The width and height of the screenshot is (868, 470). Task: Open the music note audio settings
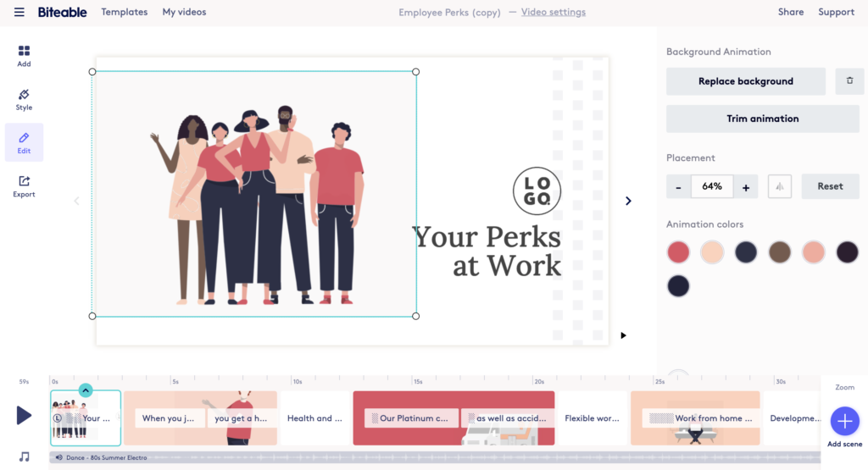24,456
